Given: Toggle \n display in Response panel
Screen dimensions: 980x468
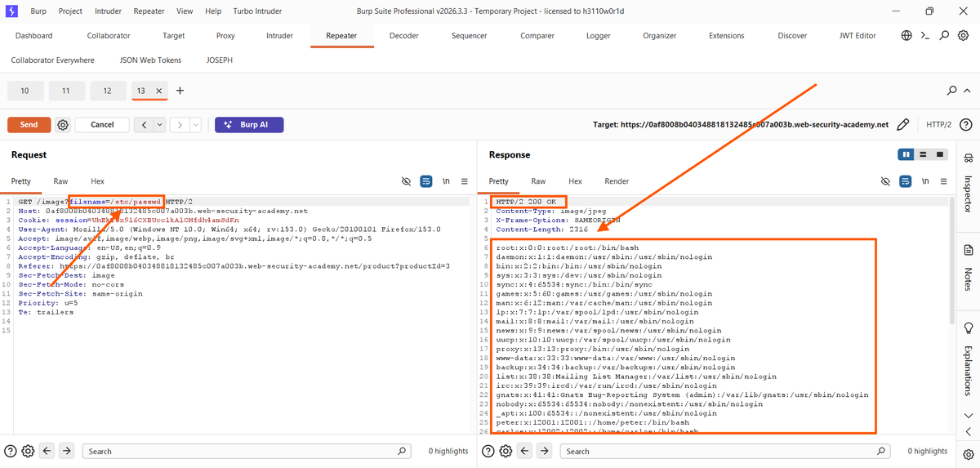Looking at the screenshot, I should pyautogui.click(x=924, y=181).
